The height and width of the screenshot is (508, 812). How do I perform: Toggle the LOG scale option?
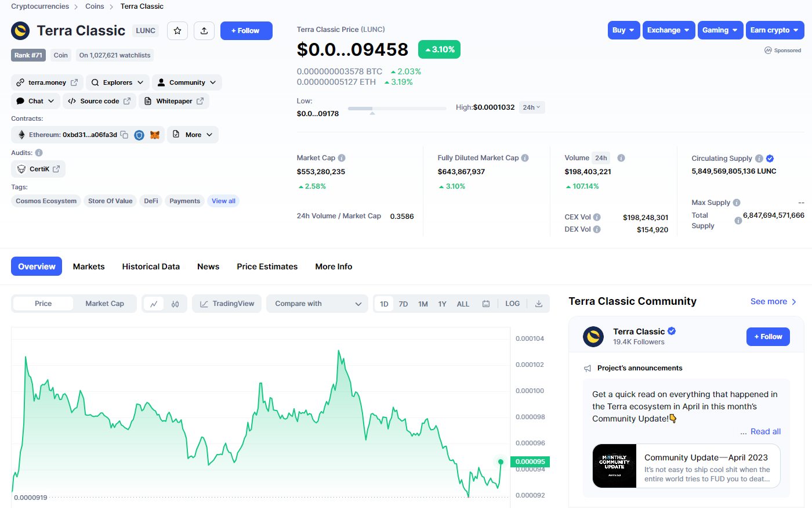(513, 304)
